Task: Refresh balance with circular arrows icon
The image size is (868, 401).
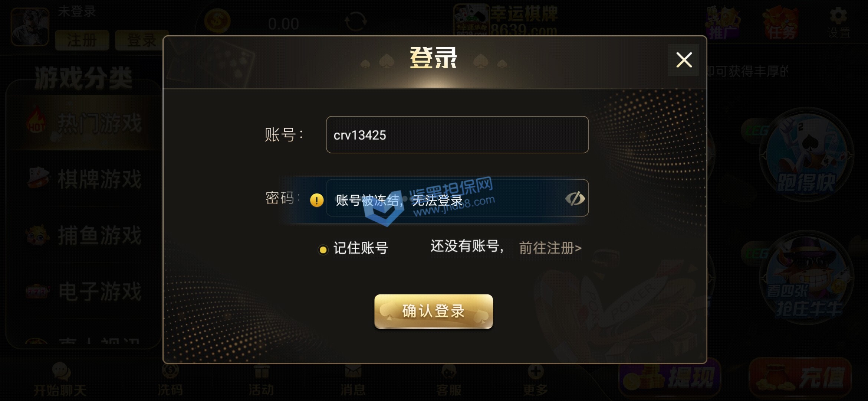Action: point(356,22)
